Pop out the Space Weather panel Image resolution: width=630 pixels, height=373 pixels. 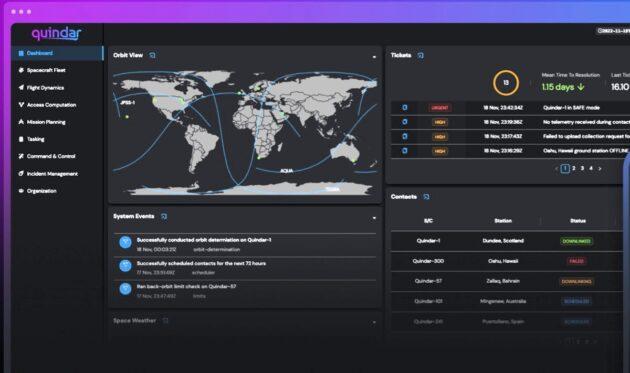[x=165, y=321]
